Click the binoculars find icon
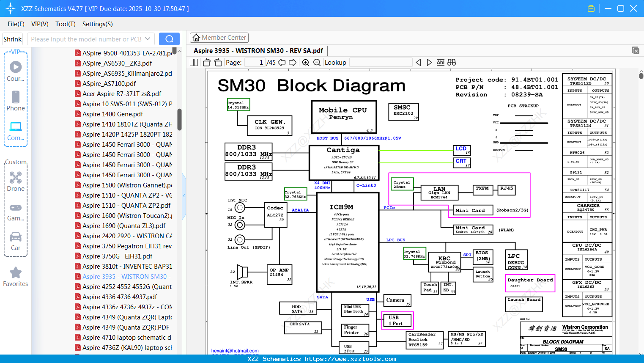Screen dimensions: 644x363 click(x=452, y=62)
